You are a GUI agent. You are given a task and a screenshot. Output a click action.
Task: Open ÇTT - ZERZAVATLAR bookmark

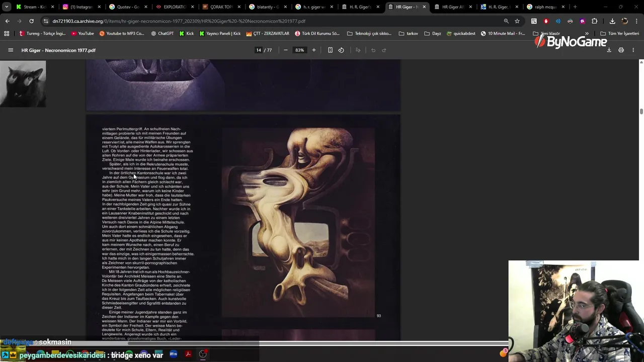click(x=268, y=34)
